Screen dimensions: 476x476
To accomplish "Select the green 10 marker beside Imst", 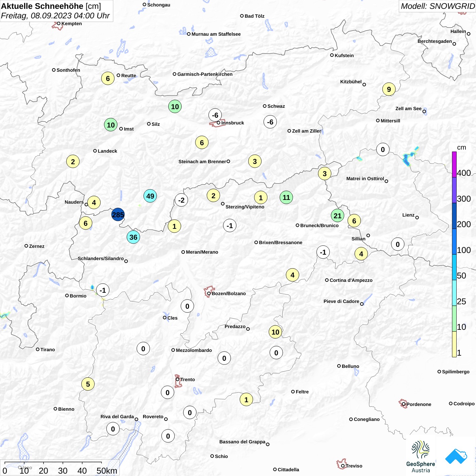I will coord(111,125).
